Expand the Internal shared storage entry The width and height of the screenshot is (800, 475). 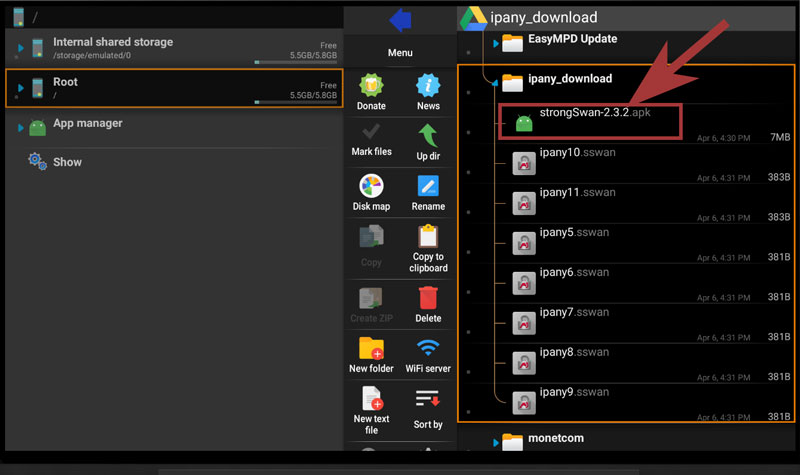tap(21, 47)
